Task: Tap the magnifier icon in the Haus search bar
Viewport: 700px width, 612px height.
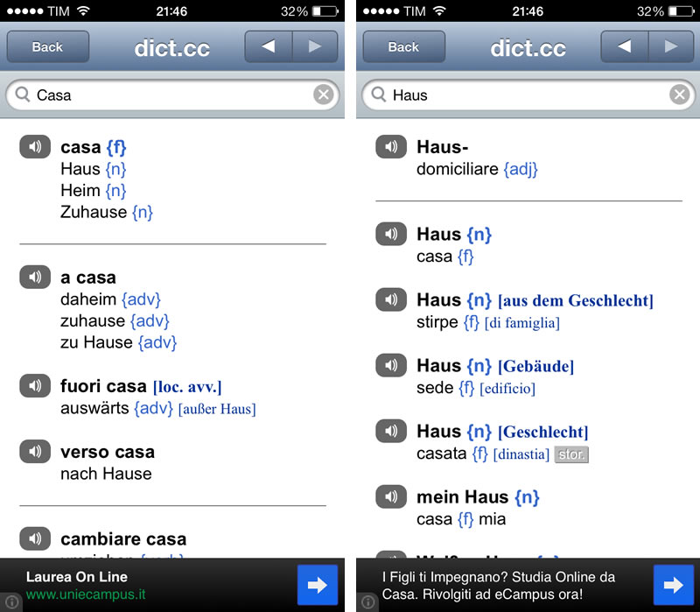Action: (x=377, y=95)
